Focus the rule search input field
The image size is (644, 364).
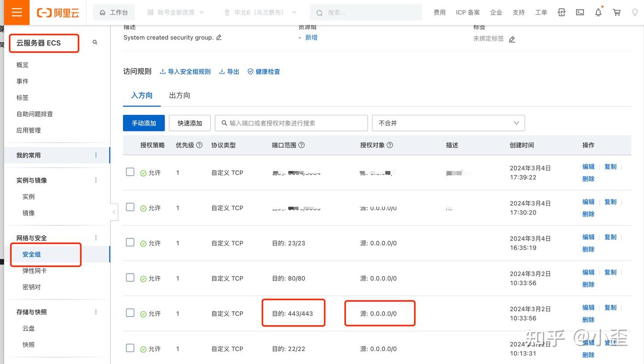[x=291, y=123]
